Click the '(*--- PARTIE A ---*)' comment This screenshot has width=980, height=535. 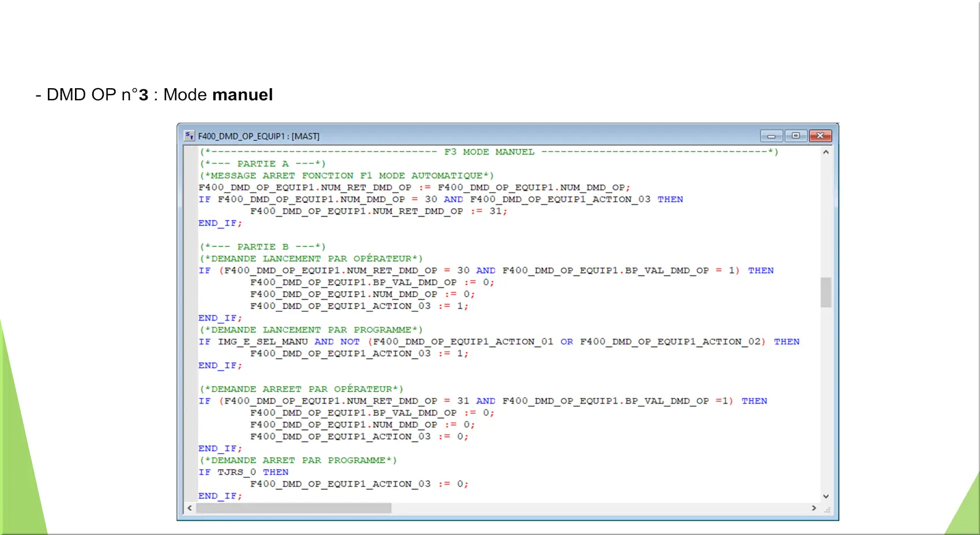(263, 164)
